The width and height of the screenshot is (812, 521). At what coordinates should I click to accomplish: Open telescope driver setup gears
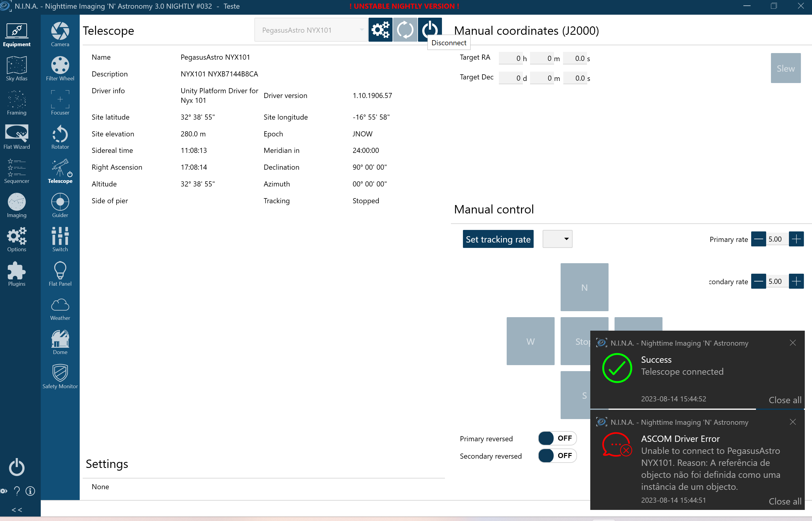coord(380,30)
